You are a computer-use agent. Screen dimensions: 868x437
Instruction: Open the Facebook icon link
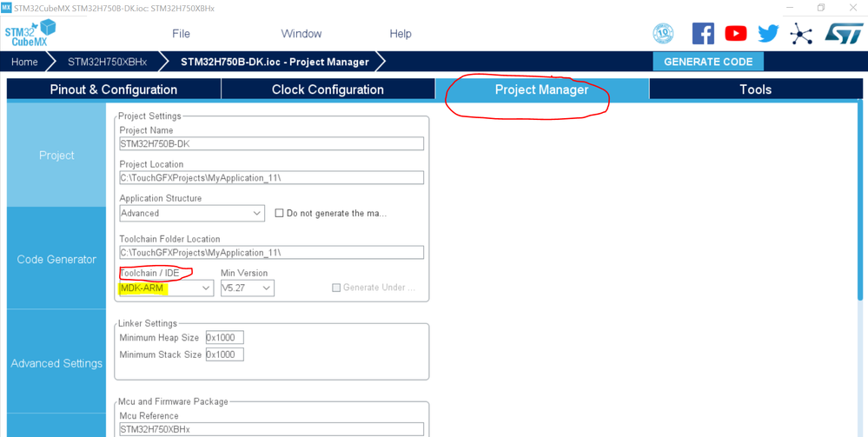point(703,34)
